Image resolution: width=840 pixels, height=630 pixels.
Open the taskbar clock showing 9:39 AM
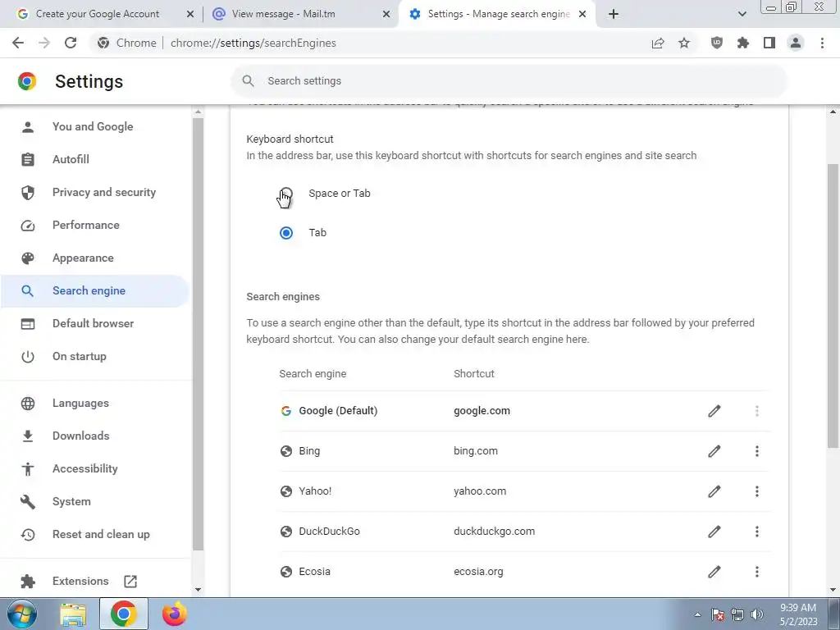click(798, 614)
